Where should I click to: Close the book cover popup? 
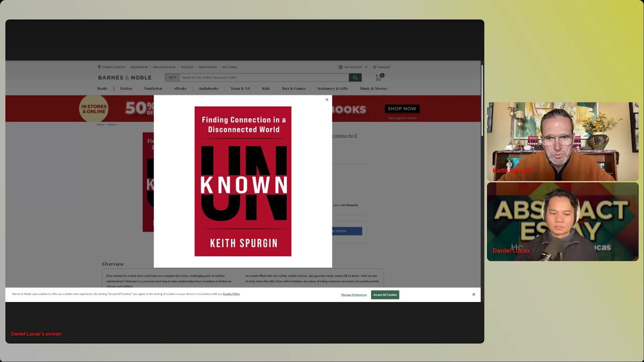tap(327, 100)
